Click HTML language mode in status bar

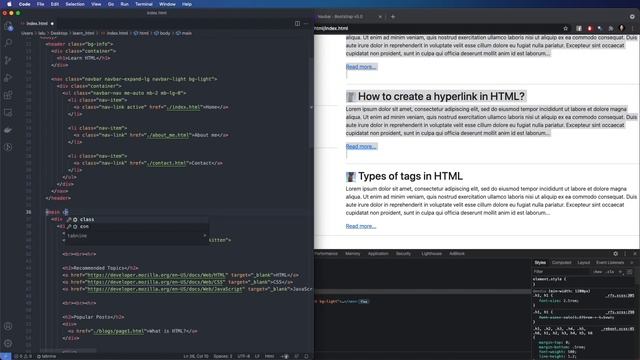[x=269, y=356]
